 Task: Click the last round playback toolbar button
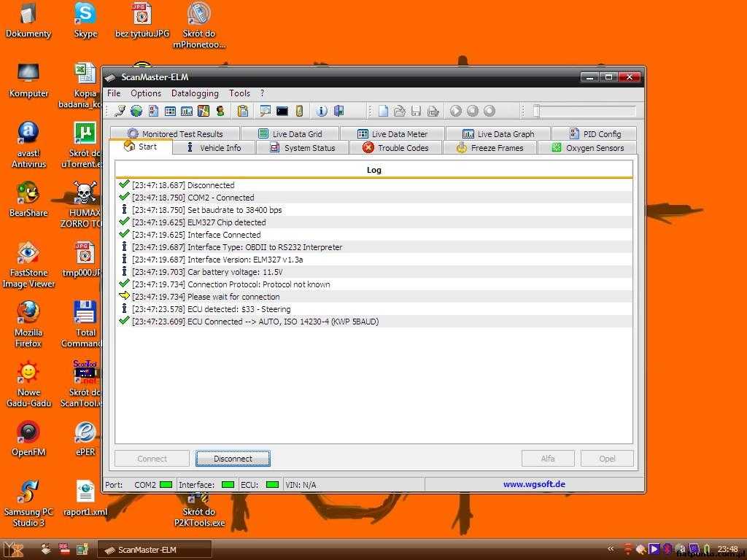tap(489, 111)
